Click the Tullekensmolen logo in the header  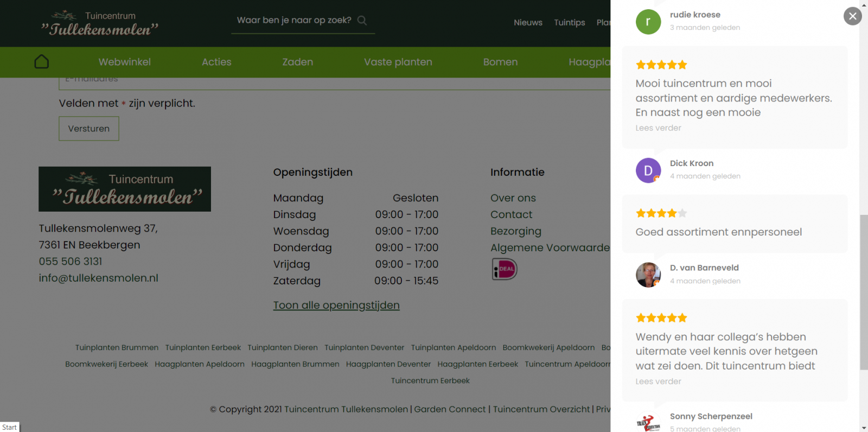[100, 23]
